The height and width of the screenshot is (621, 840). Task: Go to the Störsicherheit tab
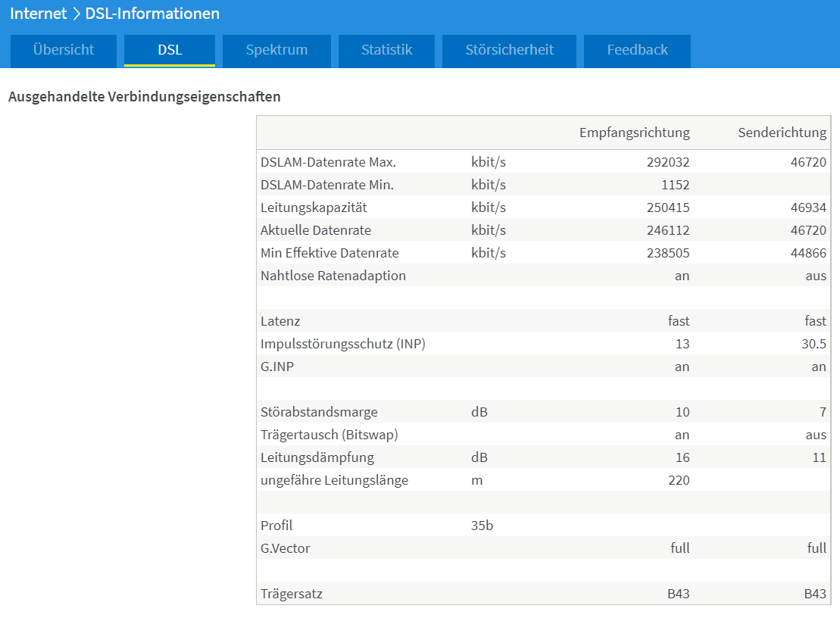coord(509,51)
